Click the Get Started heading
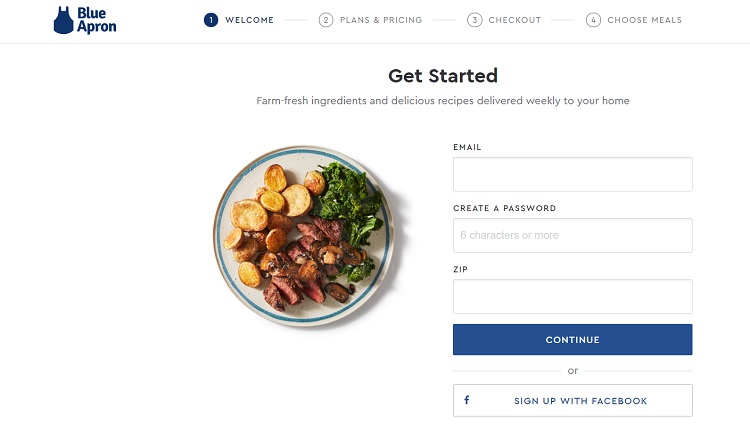This screenshot has height=426, width=750. click(442, 76)
